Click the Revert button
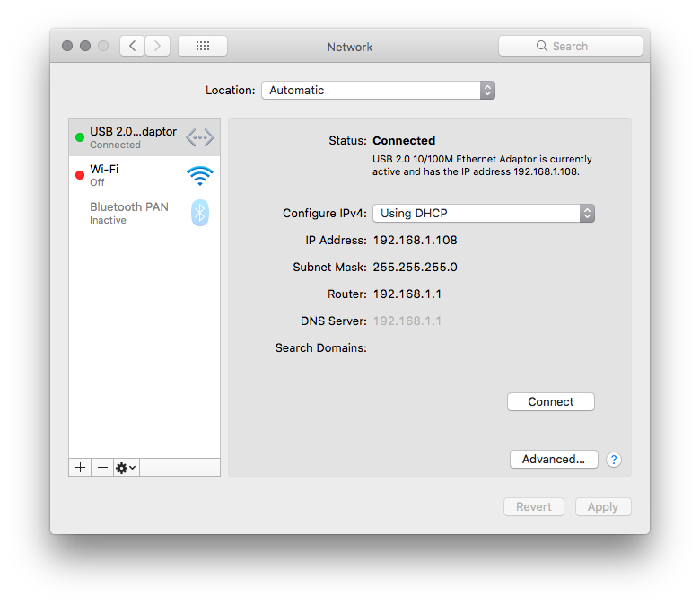The height and width of the screenshot is (606, 700). 534,507
